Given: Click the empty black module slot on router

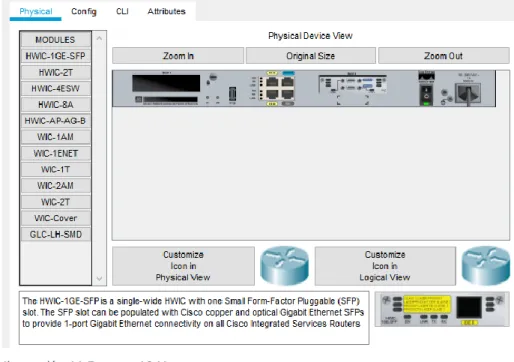Looking at the screenshot, I should pyautogui.click(x=166, y=83).
